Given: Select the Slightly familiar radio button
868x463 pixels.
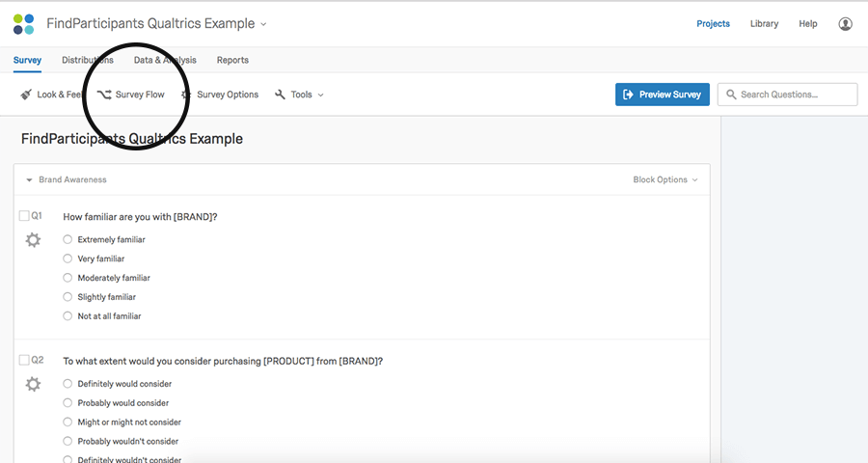Looking at the screenshot, I should coord(68,297).
